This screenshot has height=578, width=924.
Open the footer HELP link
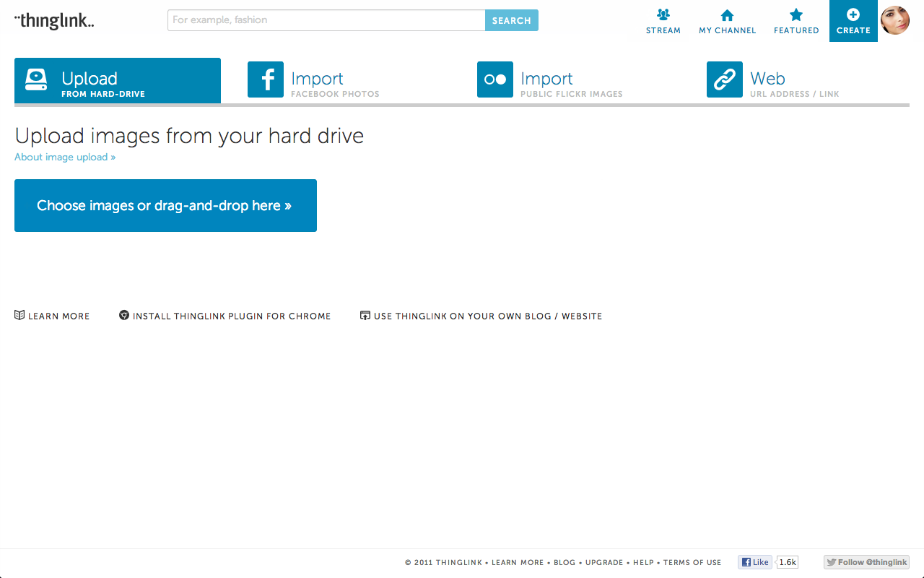pyautogui.click(x=643, y=562)
